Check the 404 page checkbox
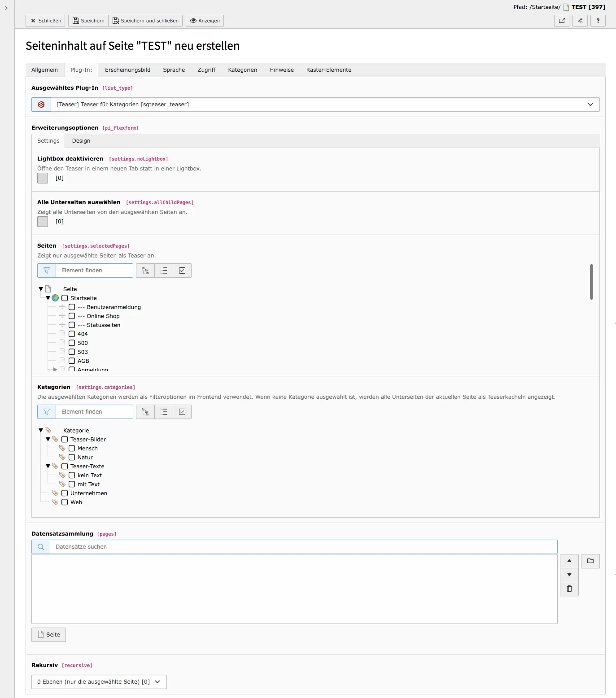The width and height of the screenshot is (616, 698). click(72, 334)
